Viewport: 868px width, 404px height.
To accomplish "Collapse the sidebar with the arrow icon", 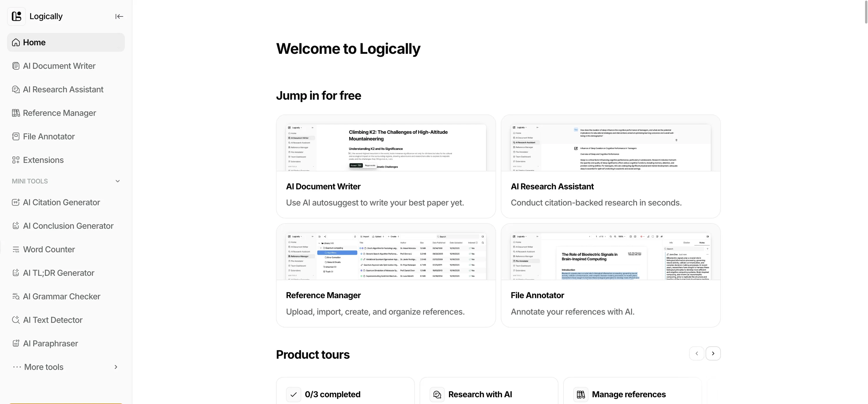I will 119,16.
